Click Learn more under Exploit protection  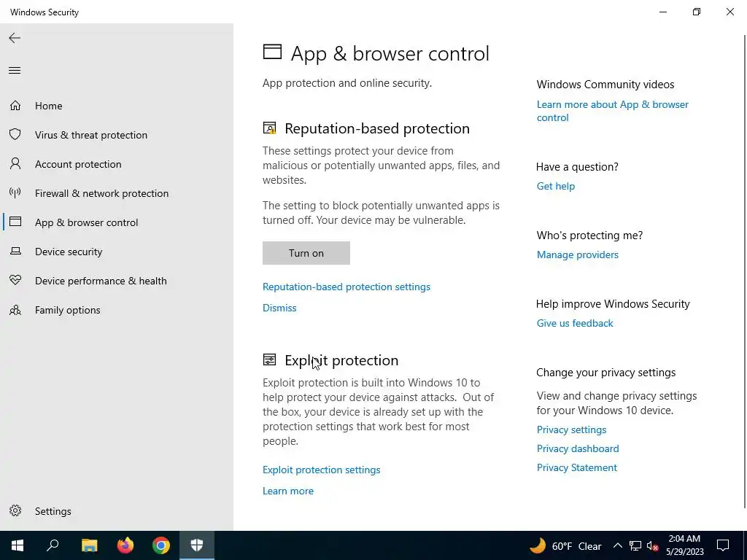coord(288,491)
